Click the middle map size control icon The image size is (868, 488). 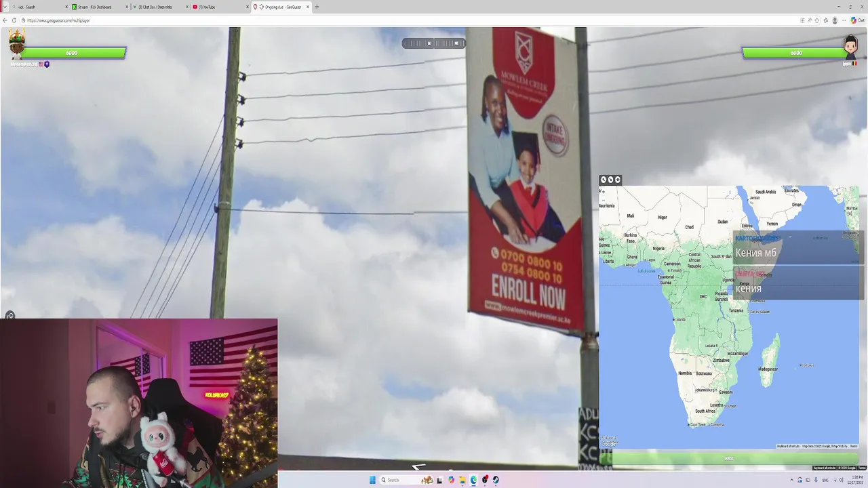click(610, 180)
